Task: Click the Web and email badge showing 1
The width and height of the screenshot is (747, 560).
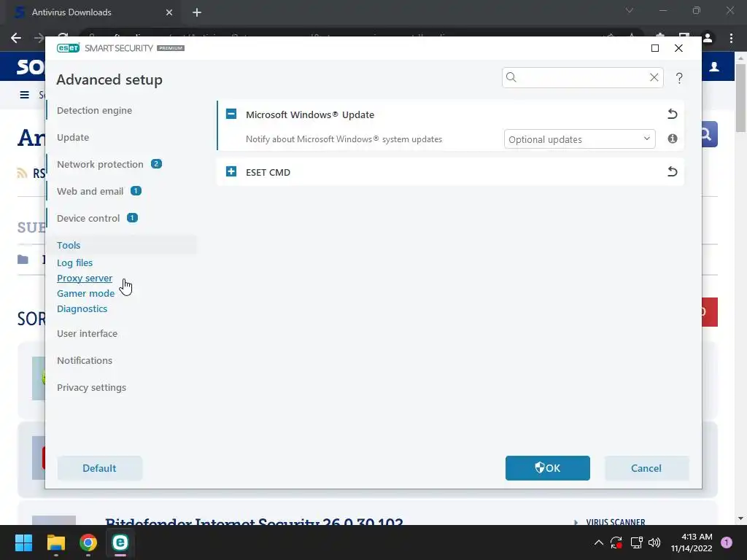Action: point(136,191)
